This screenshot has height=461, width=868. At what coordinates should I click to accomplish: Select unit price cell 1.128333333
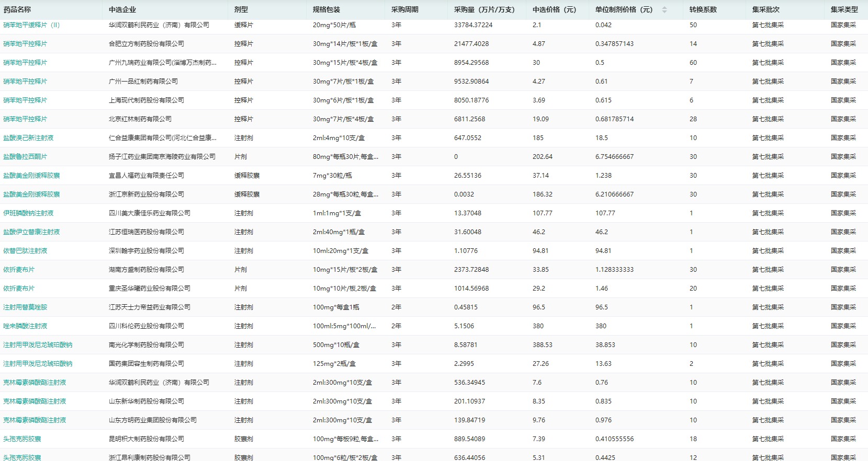[x=614, y=270]
